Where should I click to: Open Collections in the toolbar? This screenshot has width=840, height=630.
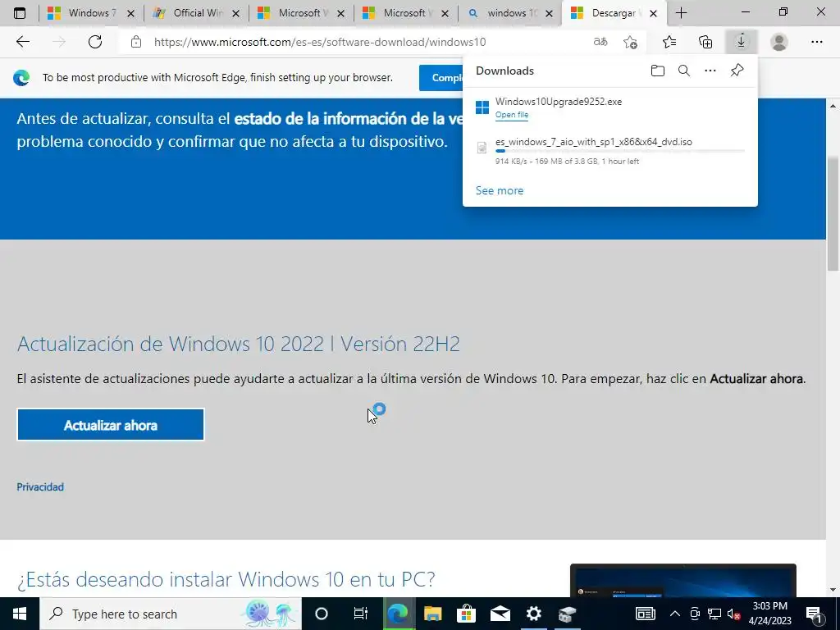click(x=705, y=42)
